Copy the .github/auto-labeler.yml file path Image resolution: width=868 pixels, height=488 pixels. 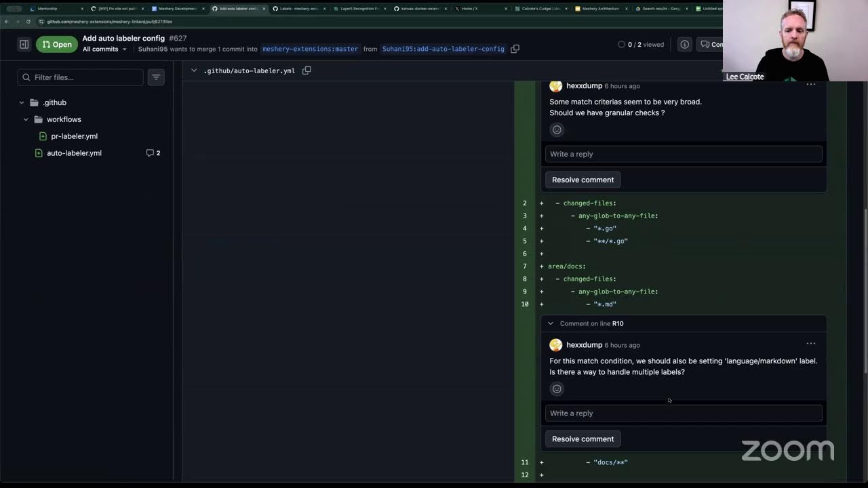[x=307, y=70]
